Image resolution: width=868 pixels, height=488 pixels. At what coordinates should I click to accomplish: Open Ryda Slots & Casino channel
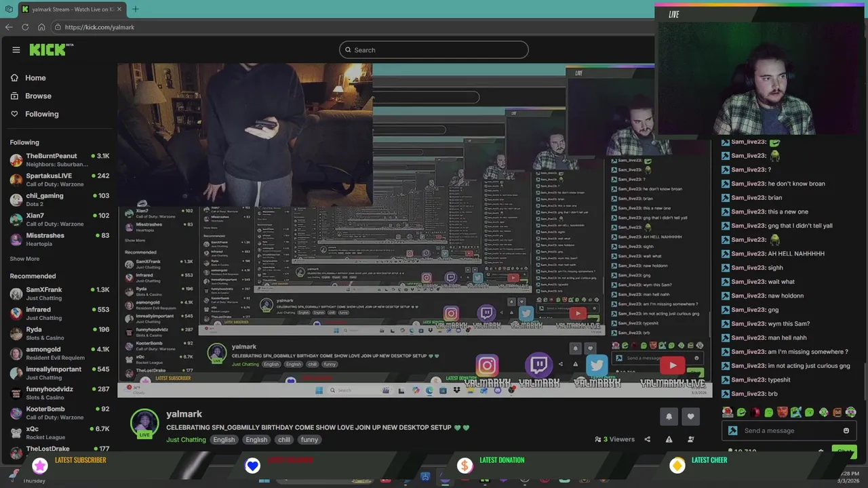tap(59, 333)
